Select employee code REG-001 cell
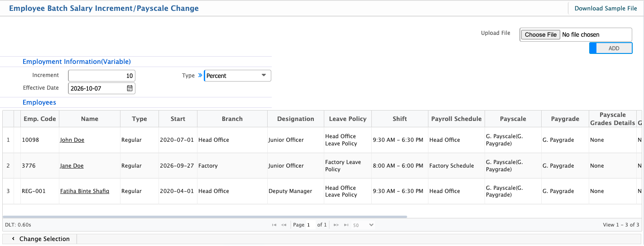 coord(40,191)
